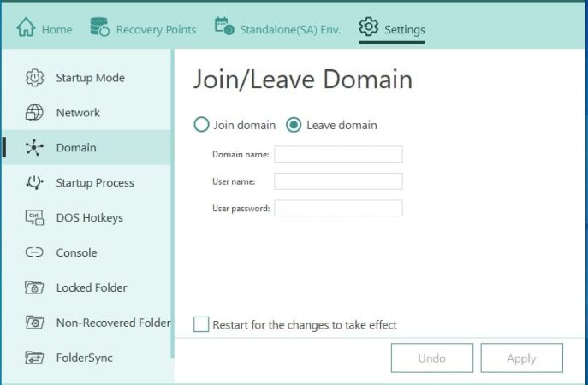588x385 pixels.
Task: Click the Non-Recovered Folder icon
Action: 34,323
